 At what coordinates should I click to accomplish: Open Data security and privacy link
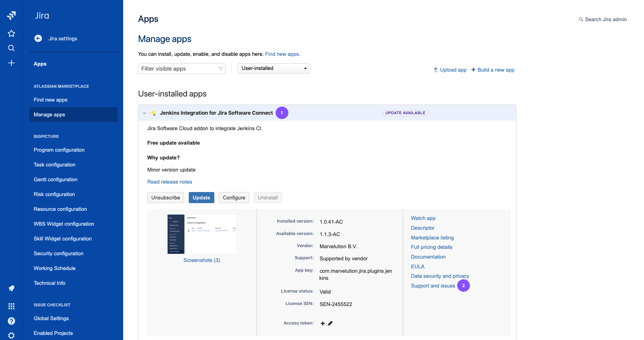pyautogui.click(x=440, y=276)
